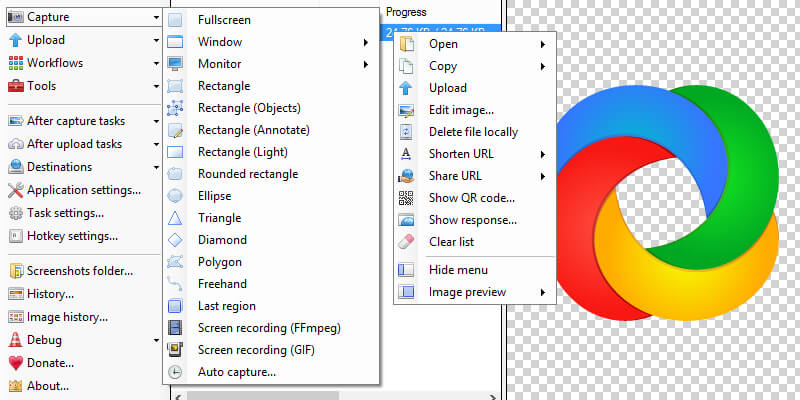800x400 pixels.
Task: Click the Fullscreen capture icon
Action: click(175, 20)
